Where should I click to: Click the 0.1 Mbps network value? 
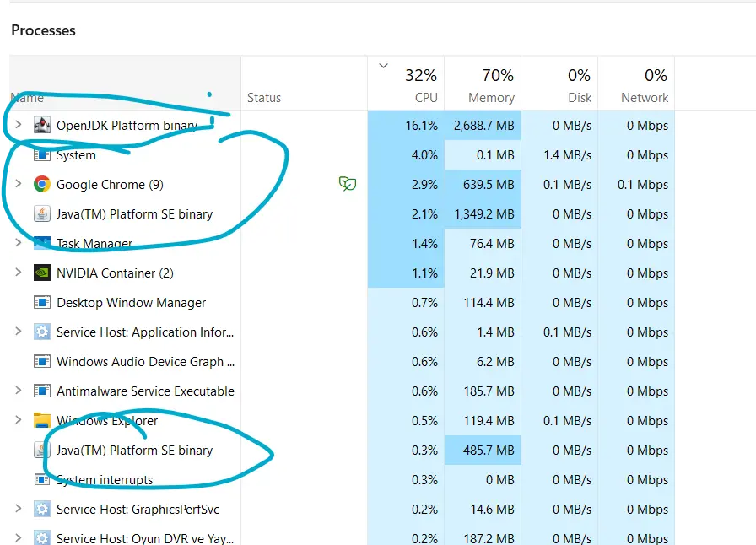point(643,185)
